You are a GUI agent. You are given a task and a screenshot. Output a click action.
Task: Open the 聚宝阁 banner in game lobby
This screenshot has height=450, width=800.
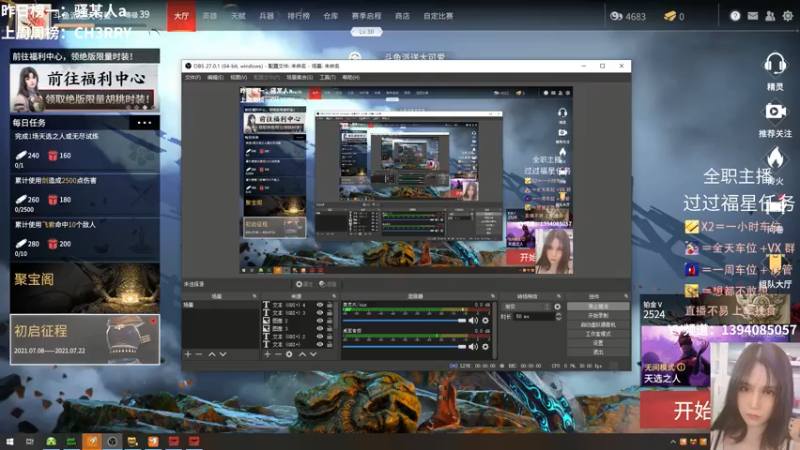[x=85, y=288]
